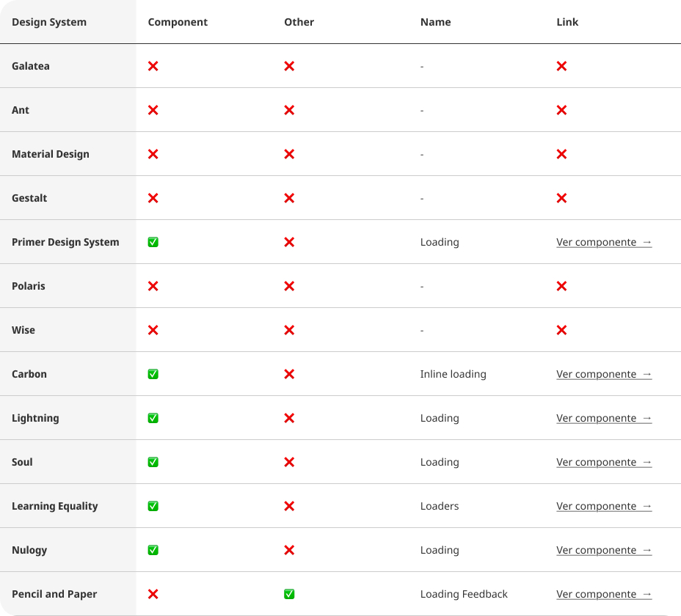Click the Inline loading name cell
This screenshot has width=681, height=616.
pyautogui.click(x=453, y=374)
